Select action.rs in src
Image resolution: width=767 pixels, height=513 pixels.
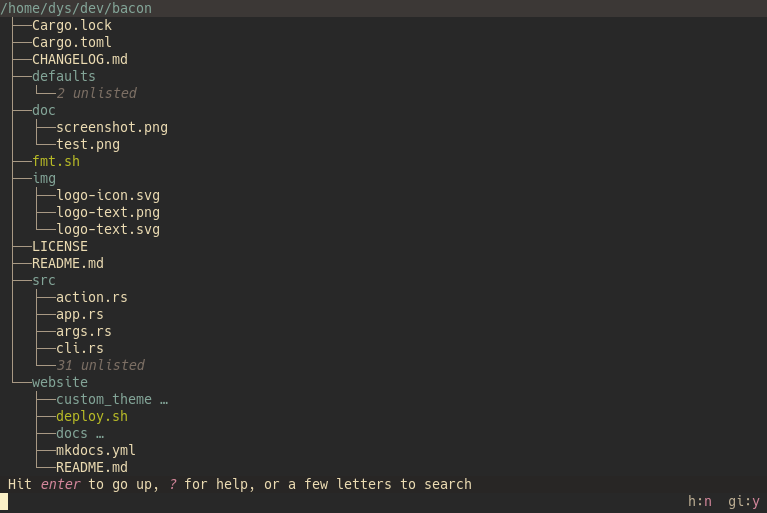click(x=92, y=297)
